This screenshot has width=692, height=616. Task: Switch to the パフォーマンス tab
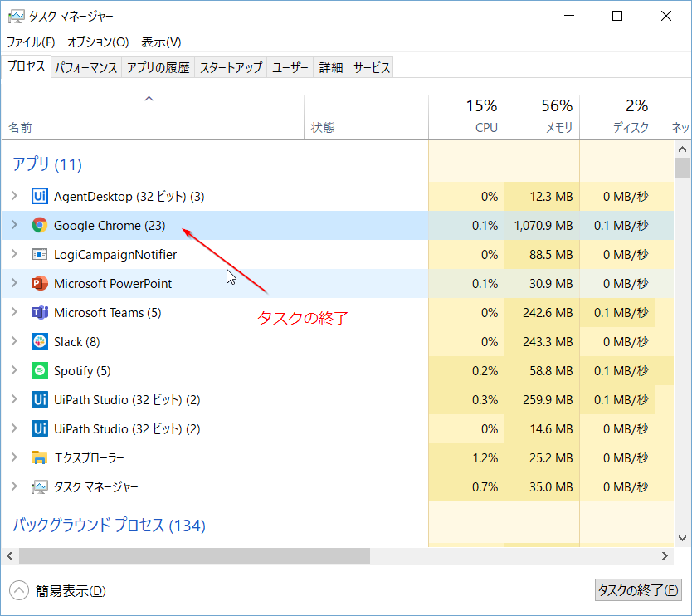[86, 67]
